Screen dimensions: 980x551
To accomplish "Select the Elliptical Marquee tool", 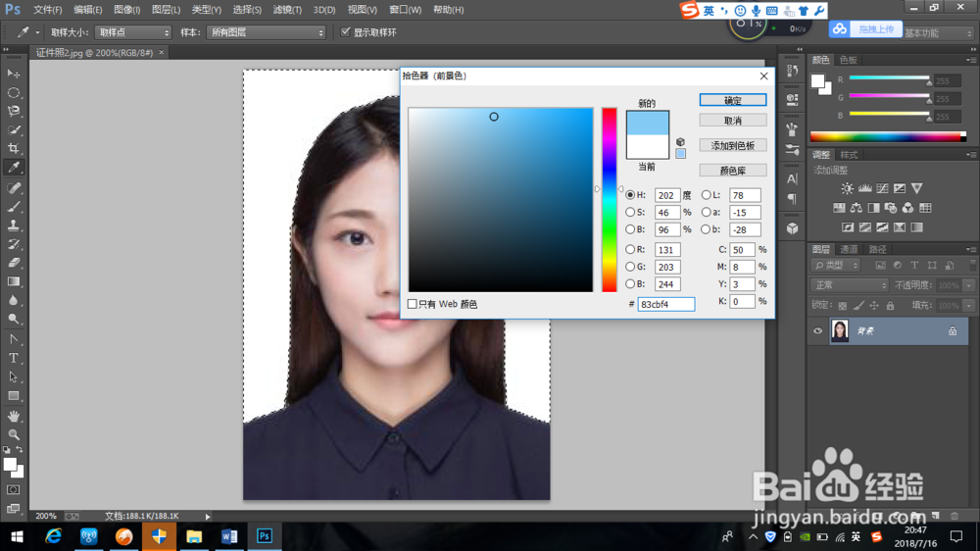I will (13, 92).
